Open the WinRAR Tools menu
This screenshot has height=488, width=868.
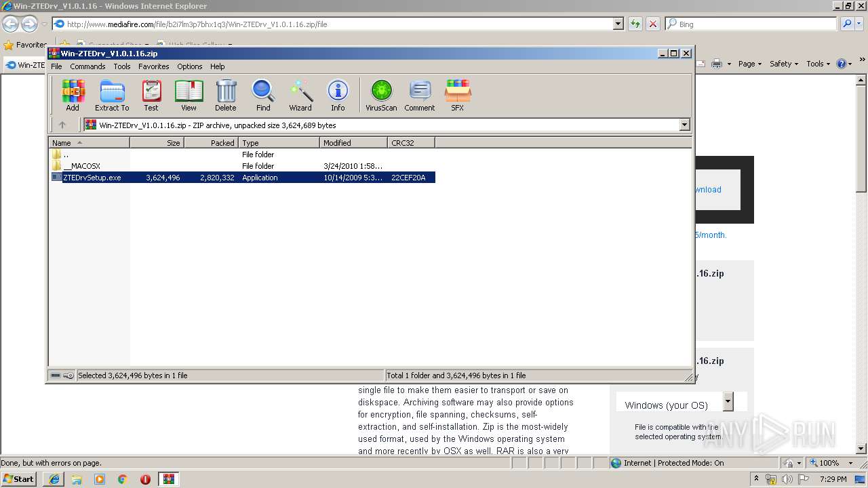(122, 66)
